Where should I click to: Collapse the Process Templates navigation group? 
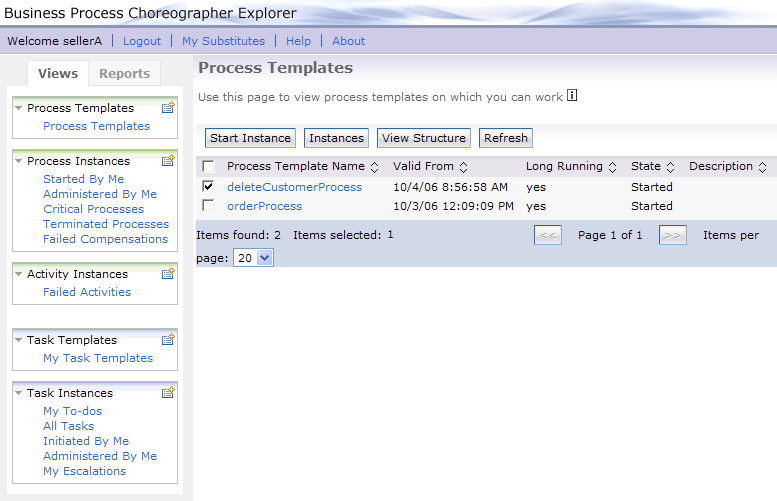coord(18,108)
